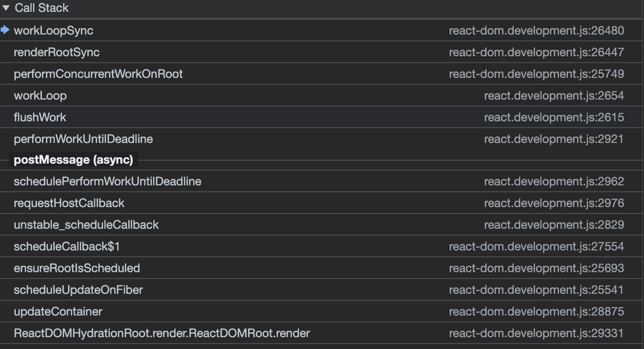Select the schedulePerformWorkUntilDeadline frame
The height and width of the screenshot is (349, 644).
(x=107, y=181)
